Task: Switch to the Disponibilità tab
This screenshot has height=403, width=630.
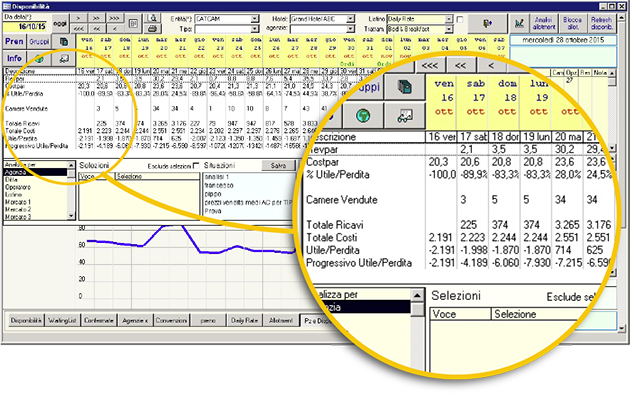Action: pos(26,321)
